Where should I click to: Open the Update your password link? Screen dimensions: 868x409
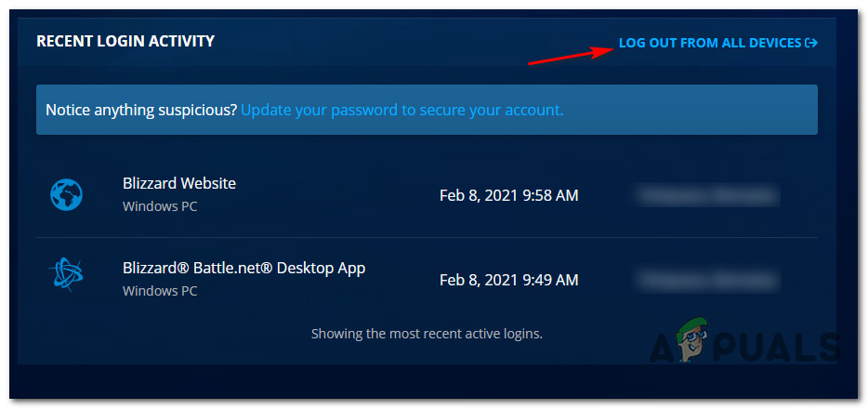[401, 110]
